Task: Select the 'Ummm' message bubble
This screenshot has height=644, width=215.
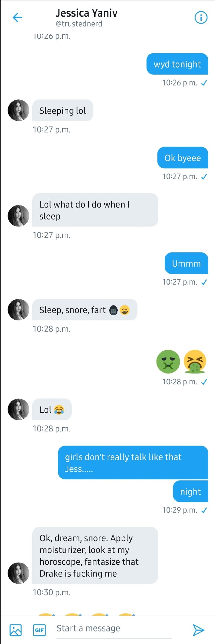Action: click(x=186, y=263)
